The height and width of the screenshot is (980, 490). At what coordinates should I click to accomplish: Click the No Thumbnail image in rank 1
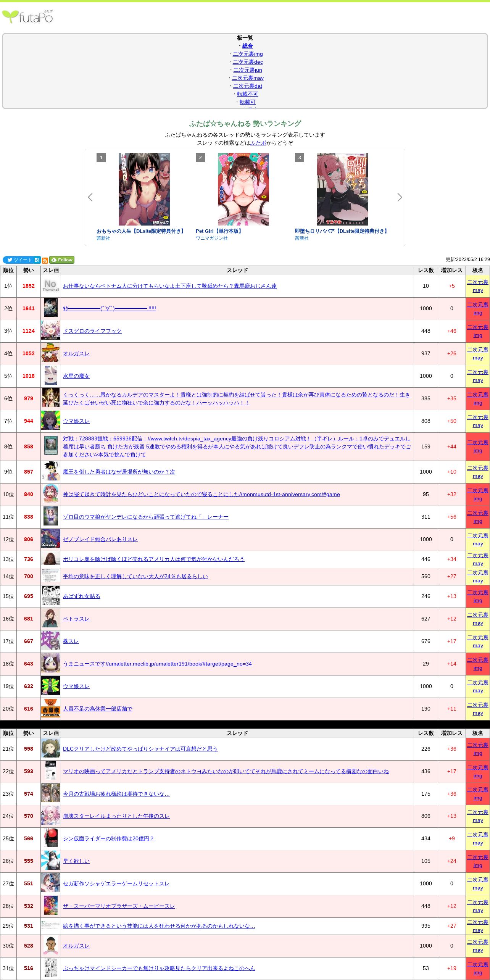point(51,286)
